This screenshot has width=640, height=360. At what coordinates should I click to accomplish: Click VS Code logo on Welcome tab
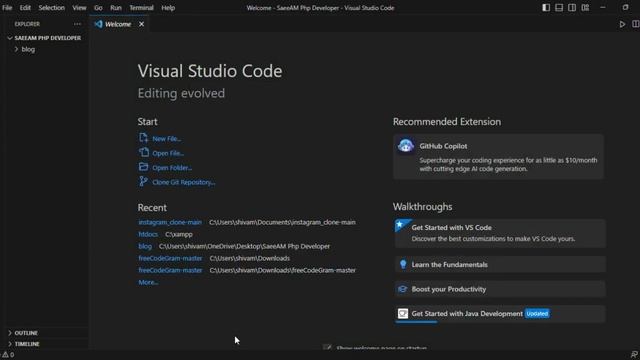[x=98, y=24]
